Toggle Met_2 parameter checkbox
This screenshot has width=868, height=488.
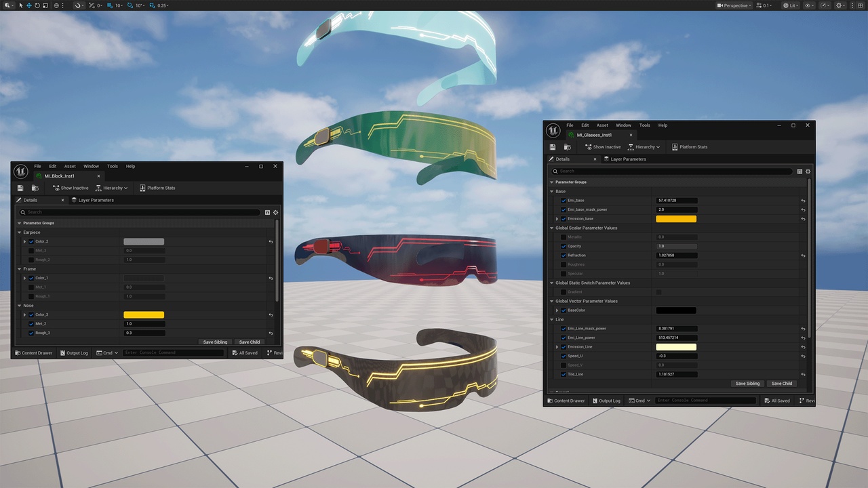point(31,324)
